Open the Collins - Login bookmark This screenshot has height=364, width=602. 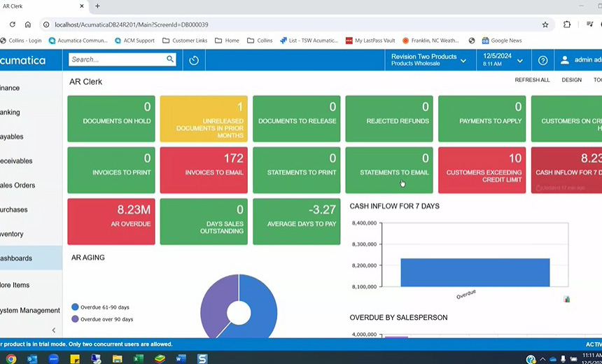click(x=21, y=41)
